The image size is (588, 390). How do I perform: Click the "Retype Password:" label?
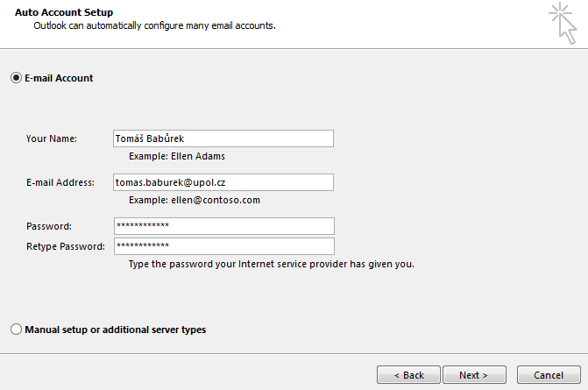click(x=66, y=246)
